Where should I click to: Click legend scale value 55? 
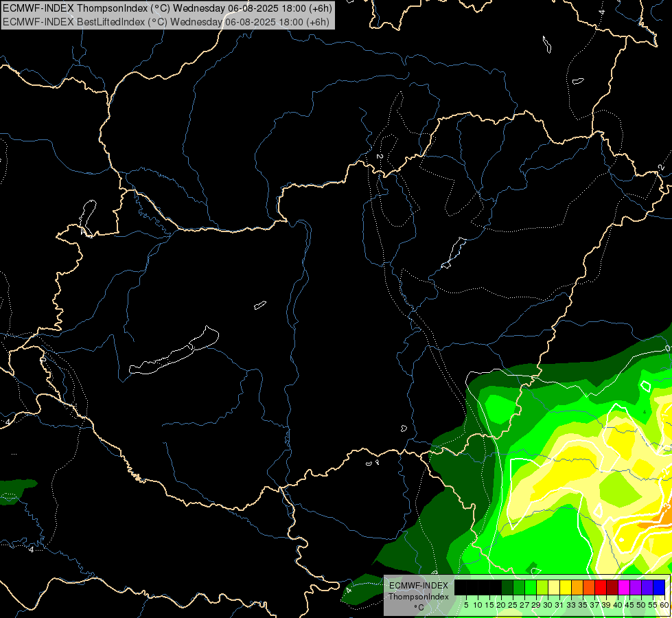point(653,605)
